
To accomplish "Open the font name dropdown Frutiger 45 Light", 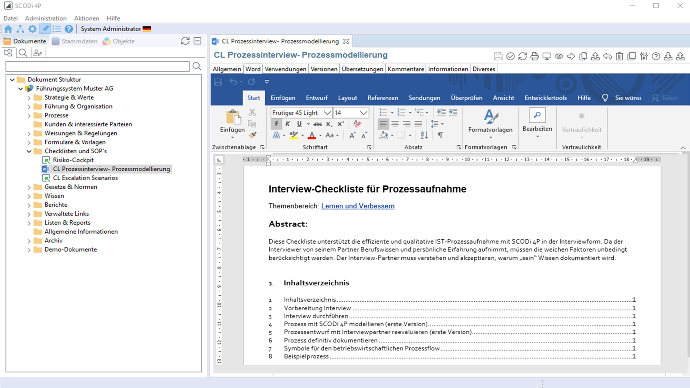I will 327,113.
